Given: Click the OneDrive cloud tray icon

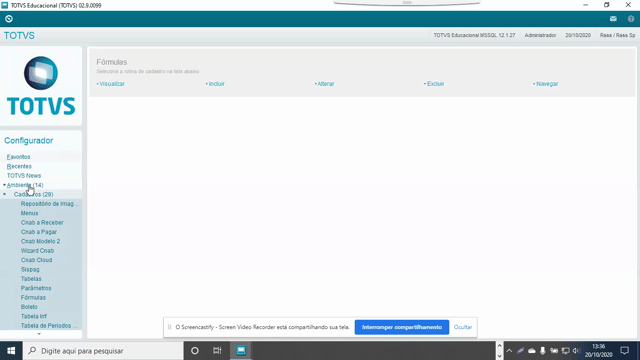Looking at the screenshot, I should point(531,351).
